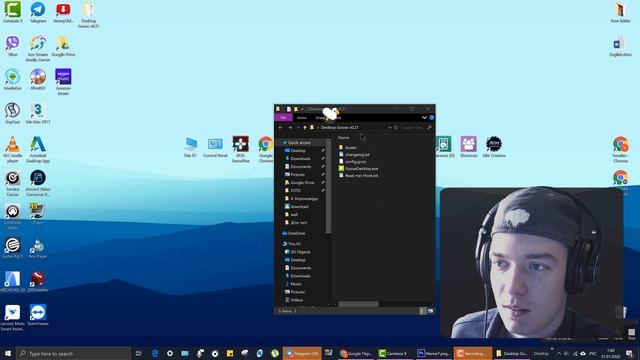Open Task View on the taskbar
Viewport: 640px width, 360px height.
138,353
